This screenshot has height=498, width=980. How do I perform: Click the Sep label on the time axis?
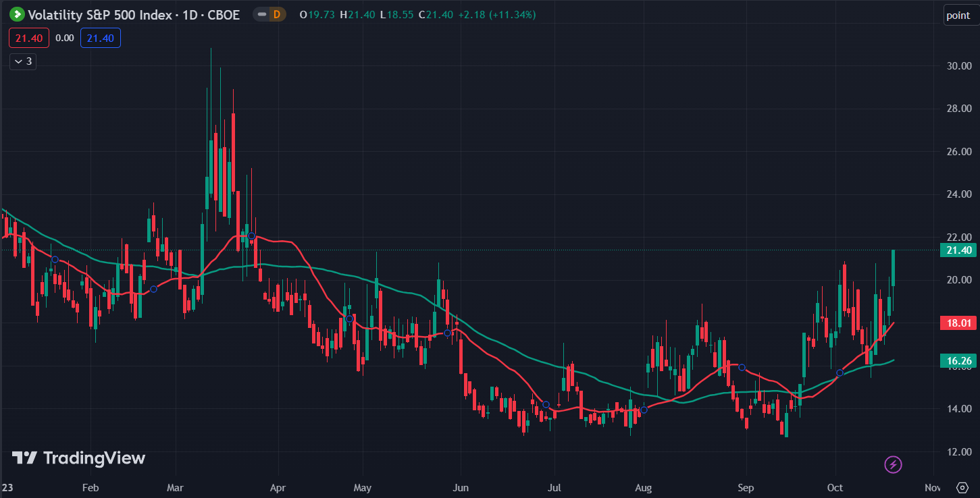(746, 487)
